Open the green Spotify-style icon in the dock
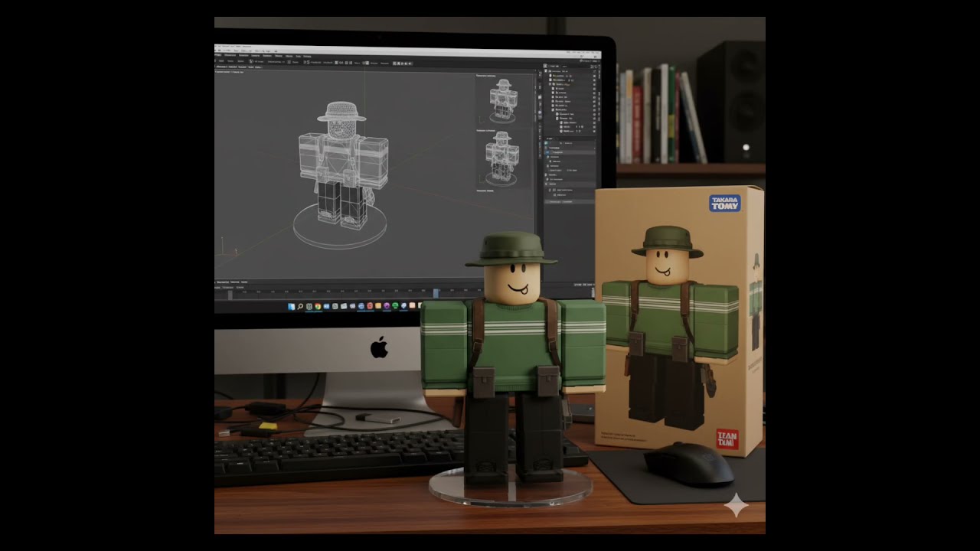 click(x=395, y=306)
